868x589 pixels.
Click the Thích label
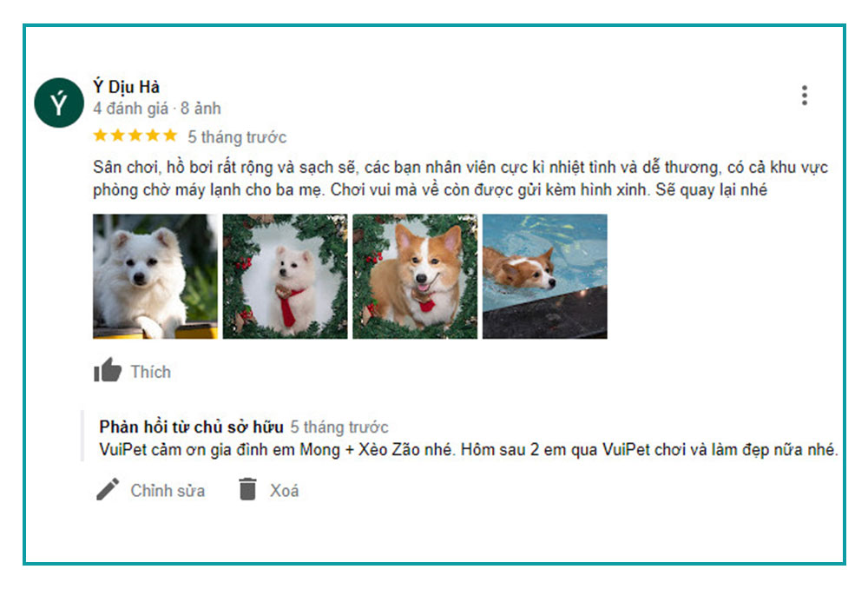150,372
